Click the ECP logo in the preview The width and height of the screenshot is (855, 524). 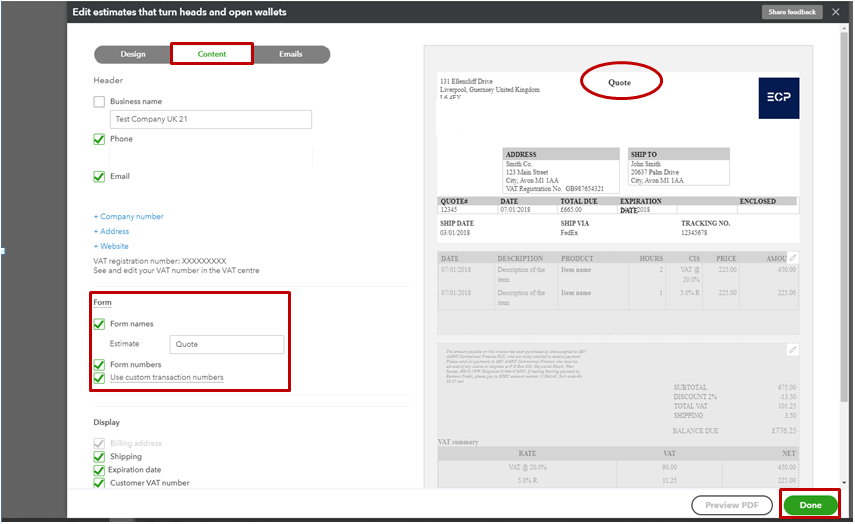click(779, 98)
